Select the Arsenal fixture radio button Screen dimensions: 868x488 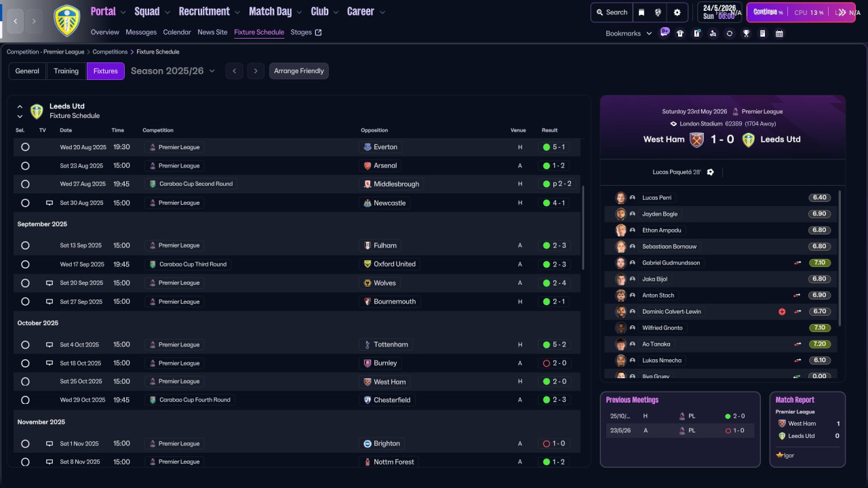point(25,165)
